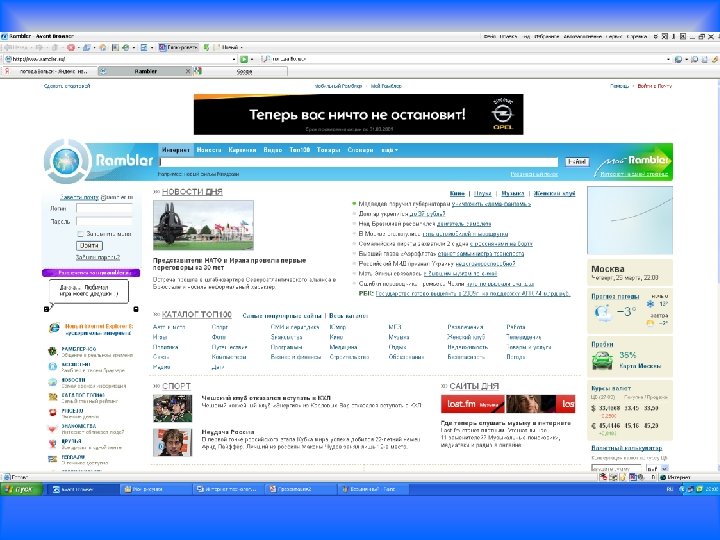Image resolution: width=720 pixels, height=540 pixels.
Task: Tick the remember me checkbox in login form
Action: [x=80, y=234]
